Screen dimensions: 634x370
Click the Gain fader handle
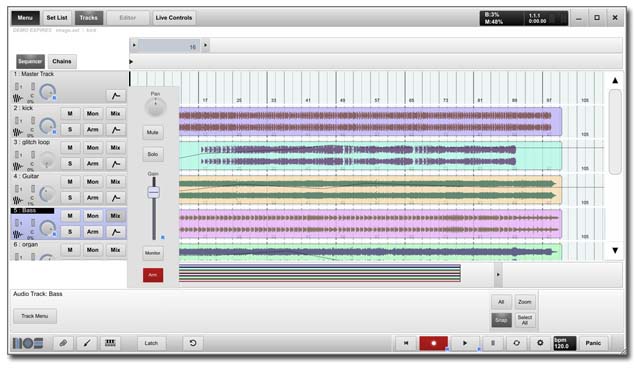(x=154, y=192)
